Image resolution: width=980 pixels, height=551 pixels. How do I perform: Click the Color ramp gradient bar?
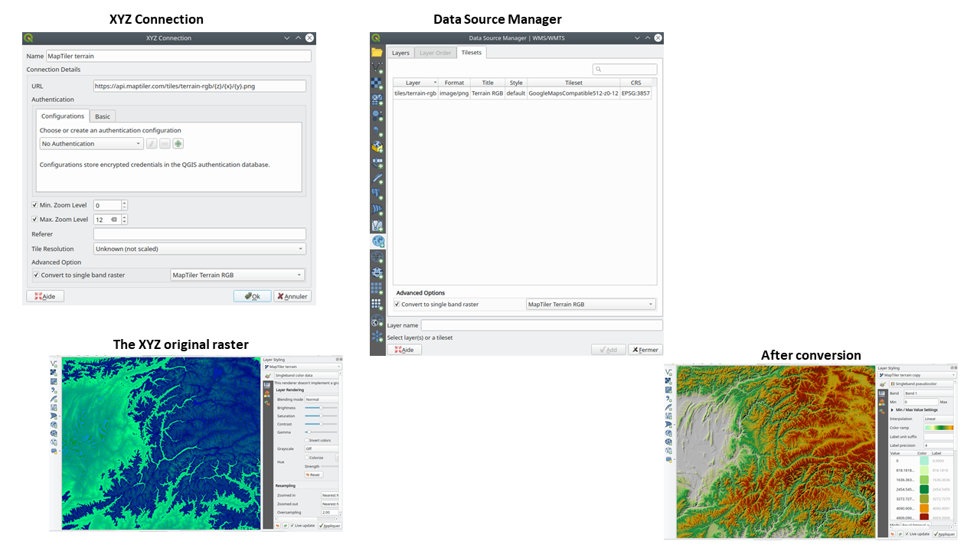click(x=939, y=428)
